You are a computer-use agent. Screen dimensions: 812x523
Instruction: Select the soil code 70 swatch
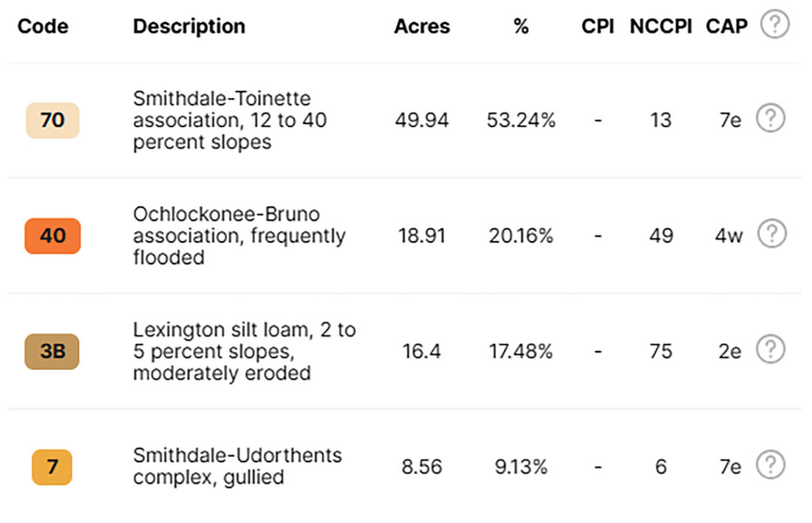(x=53, y=120)
